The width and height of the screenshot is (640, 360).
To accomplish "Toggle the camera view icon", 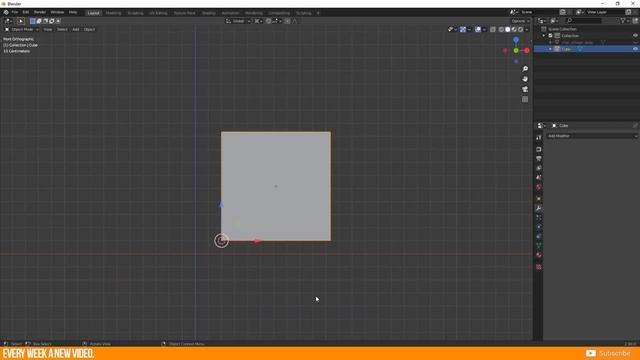I will (x=525, y=89).
